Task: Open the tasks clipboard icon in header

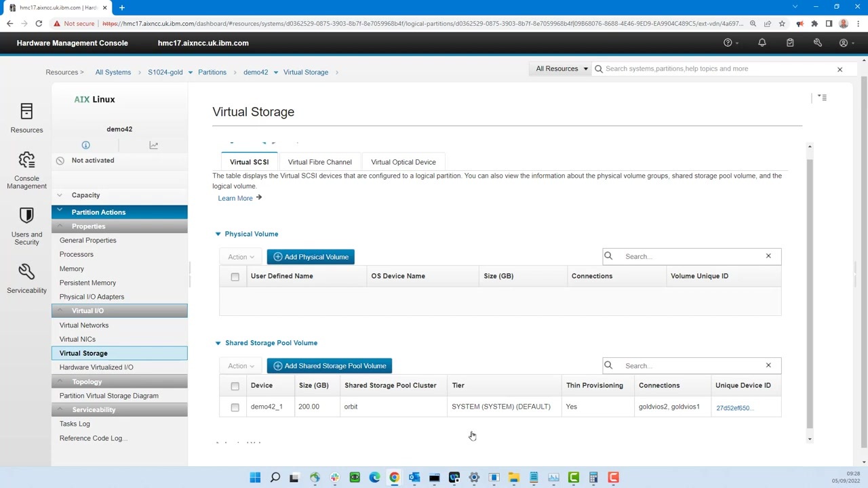Action: [x=790, y=43]
